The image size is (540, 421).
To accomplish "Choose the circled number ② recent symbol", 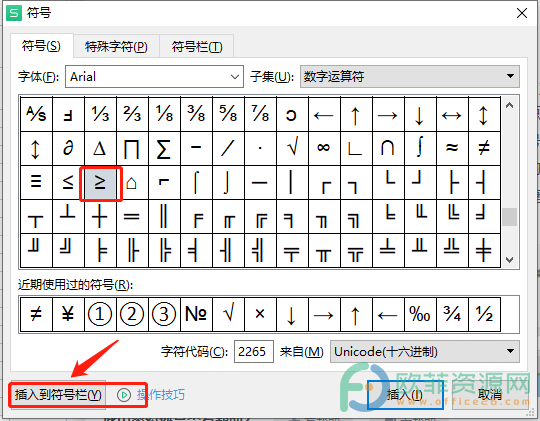I will pos(132,314).
